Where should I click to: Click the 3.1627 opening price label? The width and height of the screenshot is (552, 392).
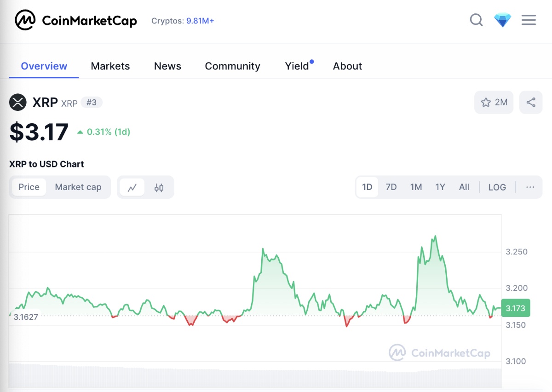point(26,317)
